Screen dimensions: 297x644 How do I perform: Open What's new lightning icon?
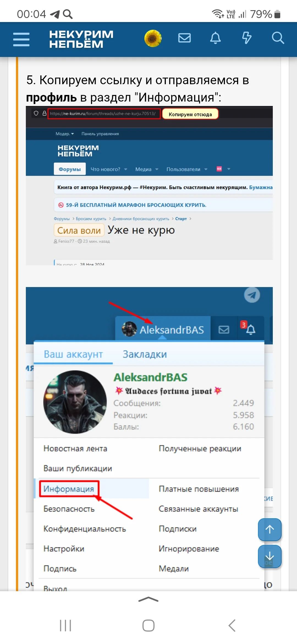247,38
